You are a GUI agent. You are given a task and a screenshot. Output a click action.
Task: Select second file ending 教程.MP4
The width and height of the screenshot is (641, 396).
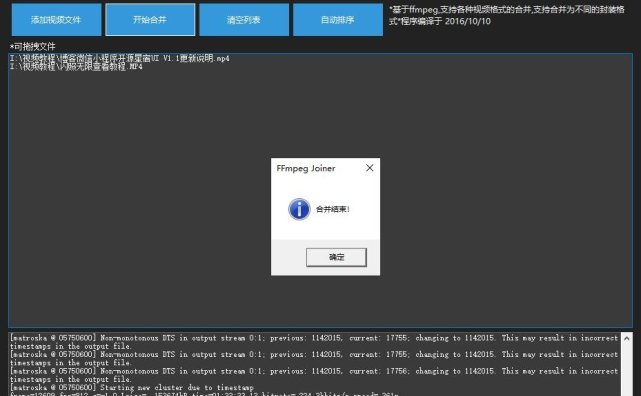click(x=76, y=67)
